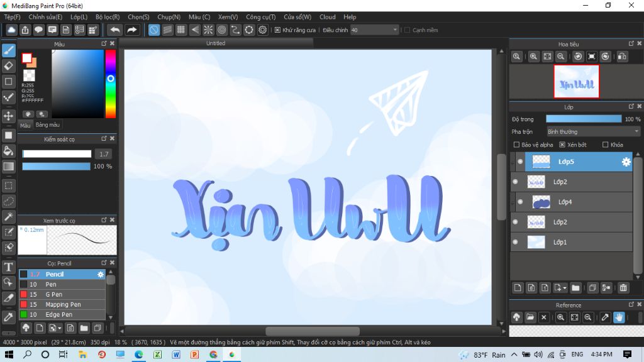
Task: Select the Untitled canvas tab
Action: coord(216,43)
